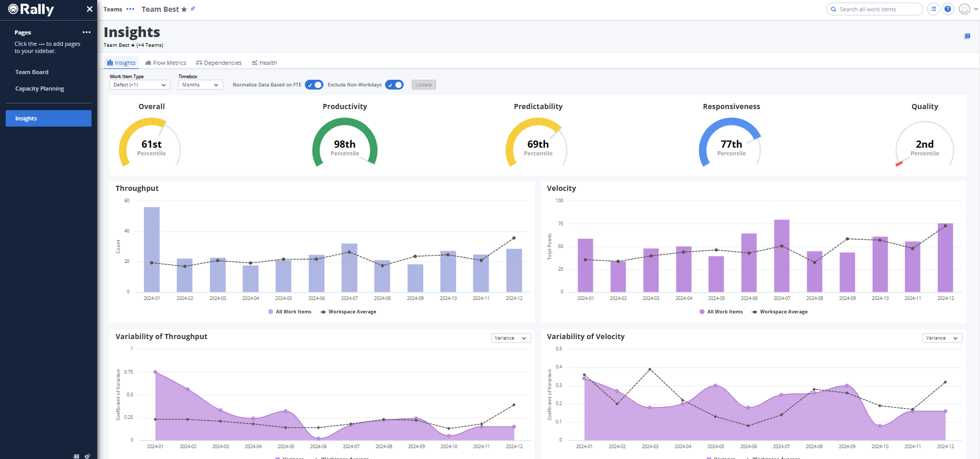
Task: Click the Overall 61st percentile gauge
Action: [150, 142]
